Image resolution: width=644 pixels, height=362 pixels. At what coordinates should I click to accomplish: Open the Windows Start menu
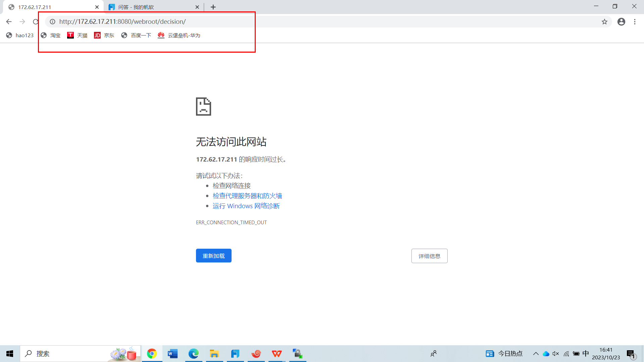pyautogui.click(x=10, y=354)
